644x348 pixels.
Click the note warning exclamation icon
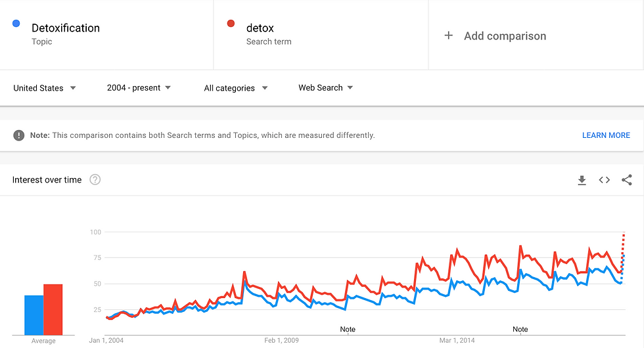point(19,135)
